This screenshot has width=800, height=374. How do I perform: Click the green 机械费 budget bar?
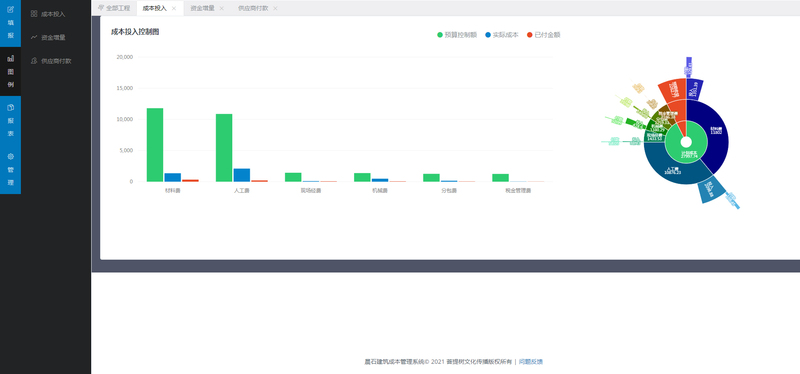click(362, 177)
